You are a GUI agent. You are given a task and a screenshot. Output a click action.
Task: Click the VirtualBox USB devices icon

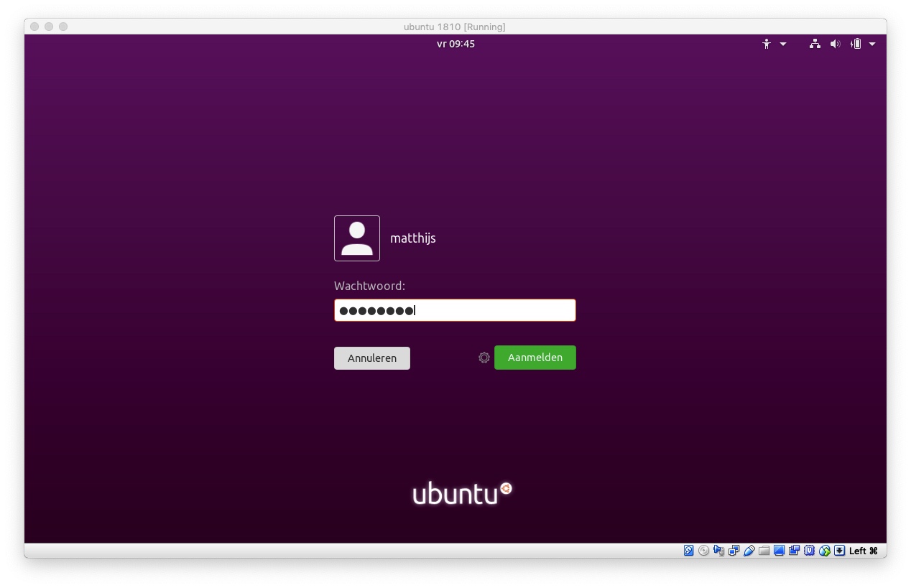749,551
